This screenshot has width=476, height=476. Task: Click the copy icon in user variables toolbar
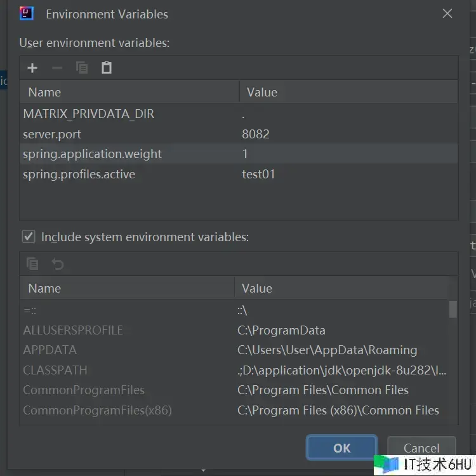(x=82, y=68)
